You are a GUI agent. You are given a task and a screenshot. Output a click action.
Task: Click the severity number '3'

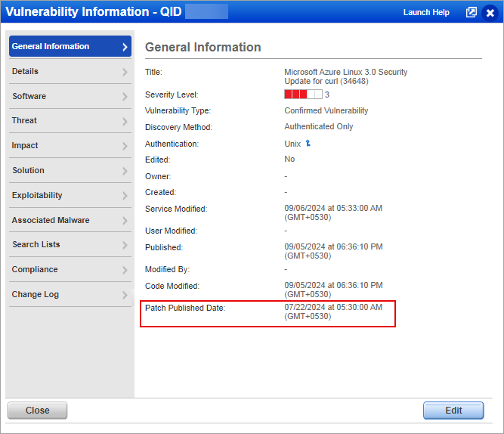click(x=327, y=95)
